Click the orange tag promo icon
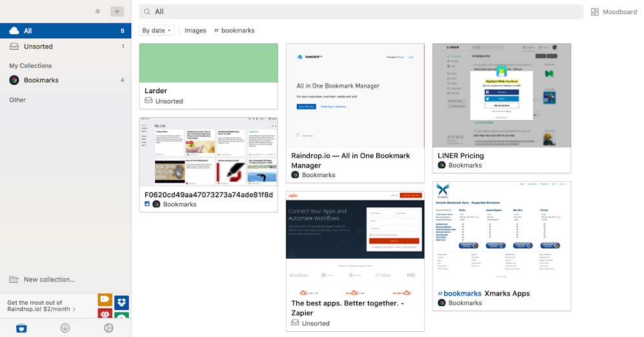 tap(105, 299)
